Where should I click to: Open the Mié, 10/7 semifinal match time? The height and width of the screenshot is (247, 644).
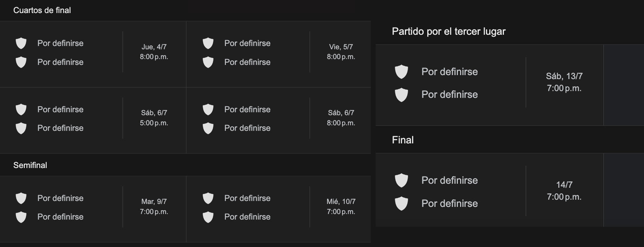(341, 207)
